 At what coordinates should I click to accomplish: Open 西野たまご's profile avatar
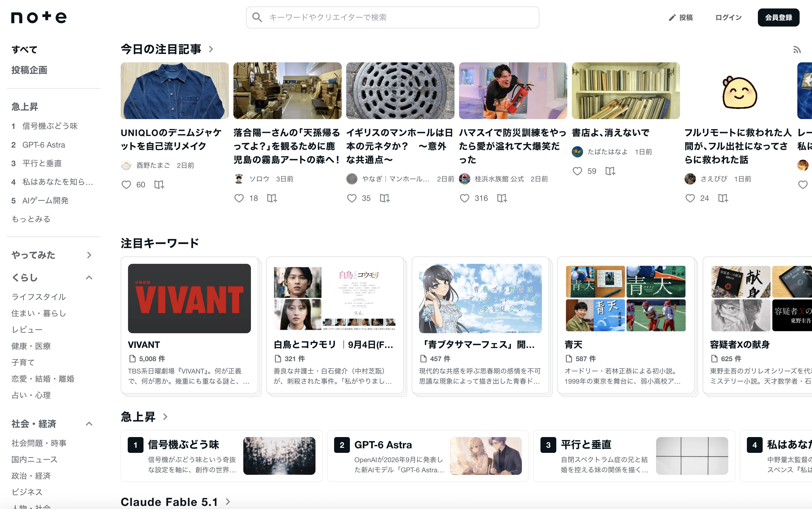pyautogui.click(x=126, y=165)
